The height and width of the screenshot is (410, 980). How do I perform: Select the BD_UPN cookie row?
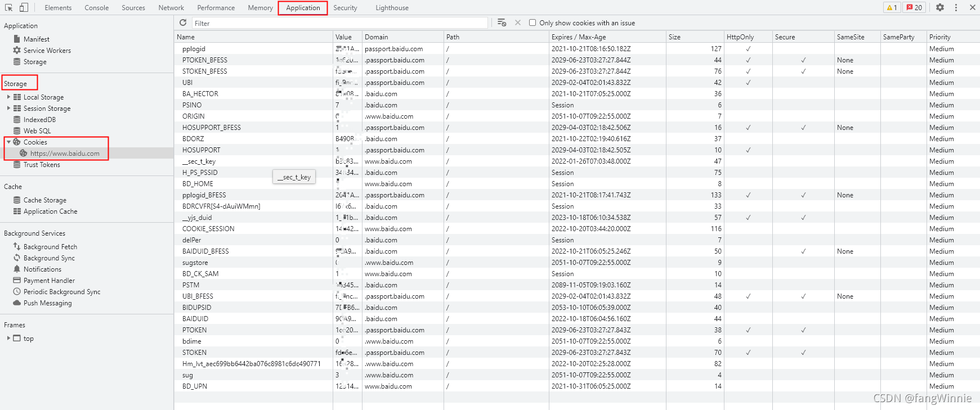click(577, 386)
